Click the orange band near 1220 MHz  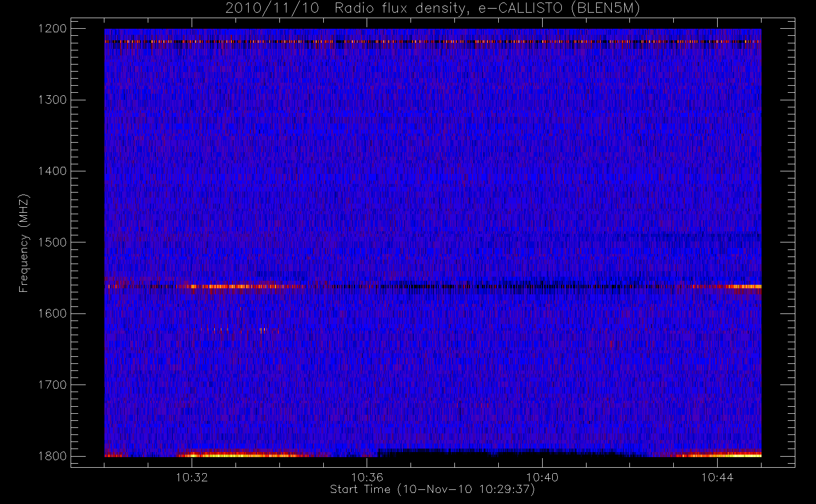click(x=433, y=42)
